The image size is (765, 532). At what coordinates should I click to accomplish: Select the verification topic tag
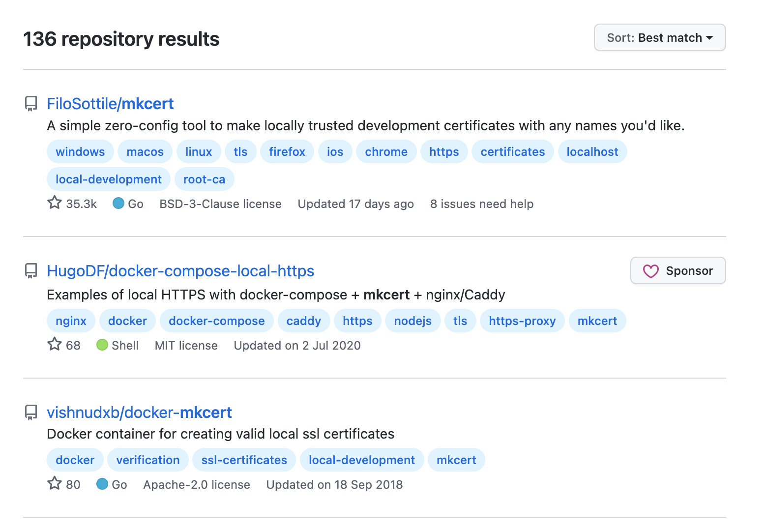147,460
